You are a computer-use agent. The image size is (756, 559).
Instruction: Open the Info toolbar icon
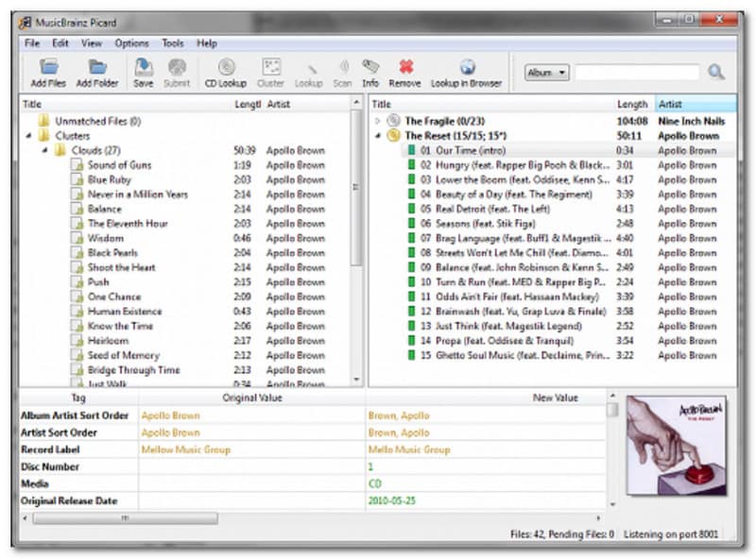370,67
